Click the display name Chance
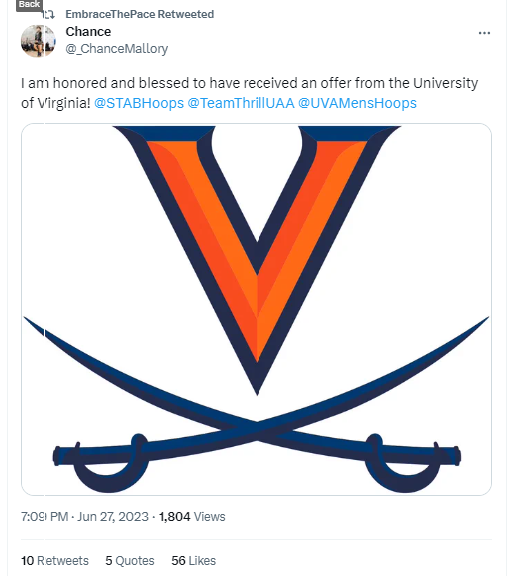 88,32
